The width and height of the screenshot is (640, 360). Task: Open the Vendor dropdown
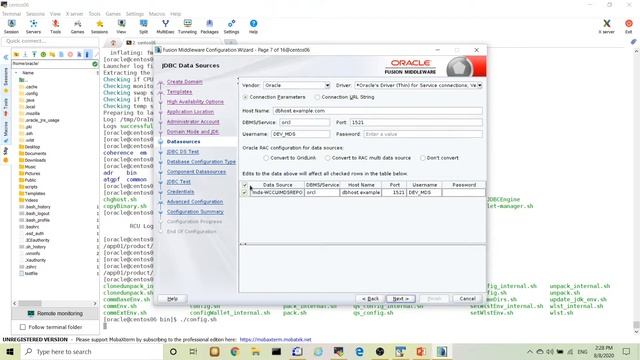[327, 85]
